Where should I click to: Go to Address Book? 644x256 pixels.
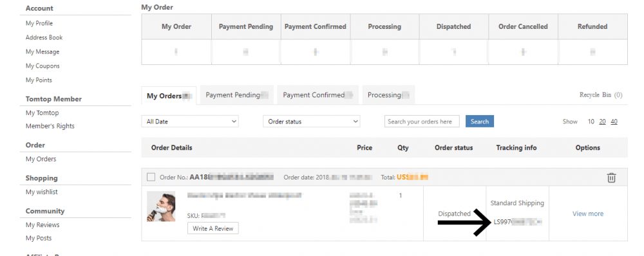tap(44, 37)
